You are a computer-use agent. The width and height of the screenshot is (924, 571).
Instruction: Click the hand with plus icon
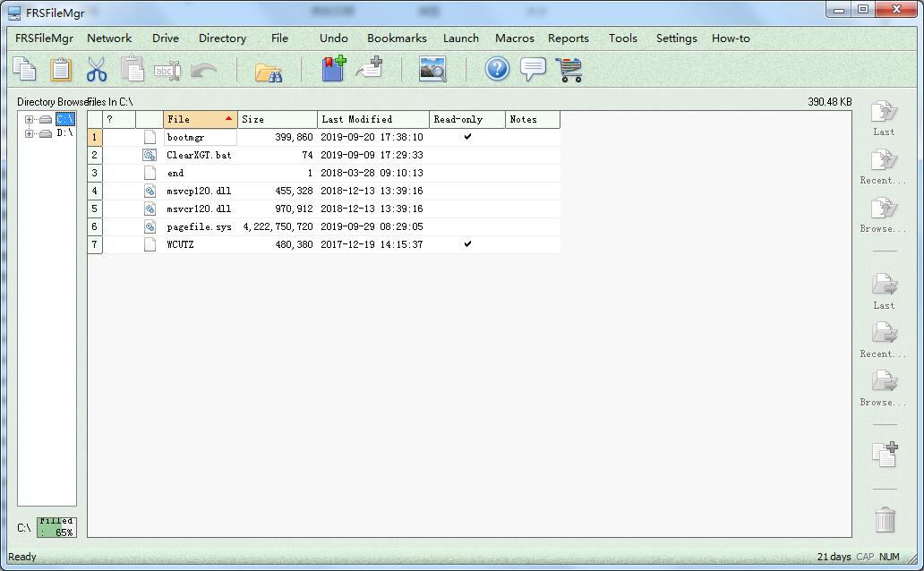click(x=370, y=68)
